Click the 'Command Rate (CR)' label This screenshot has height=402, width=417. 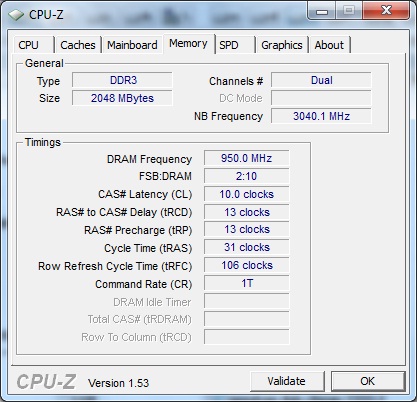(x=144, y=284)
